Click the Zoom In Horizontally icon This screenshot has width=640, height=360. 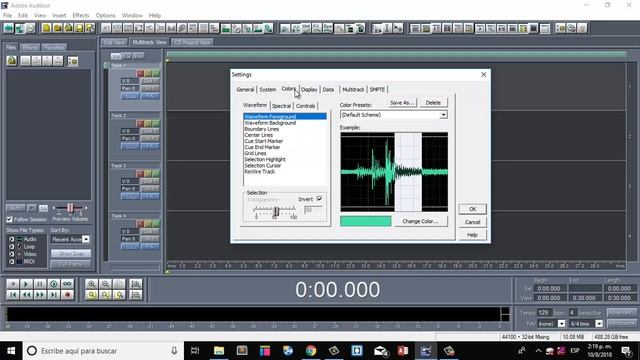click(92, 284)
